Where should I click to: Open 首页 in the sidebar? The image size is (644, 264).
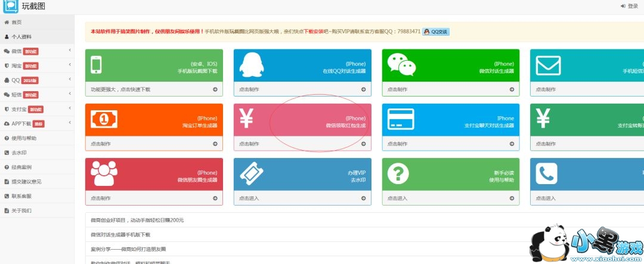pos(37,22)
